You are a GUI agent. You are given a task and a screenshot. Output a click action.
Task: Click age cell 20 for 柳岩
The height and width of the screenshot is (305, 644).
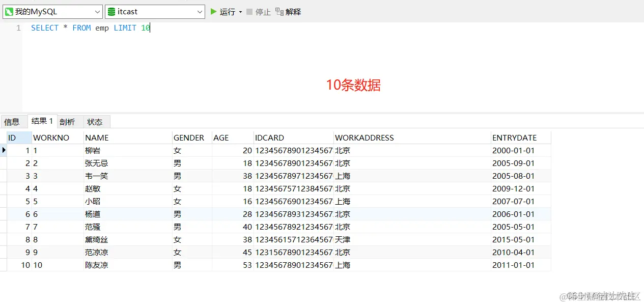[233, 150]
